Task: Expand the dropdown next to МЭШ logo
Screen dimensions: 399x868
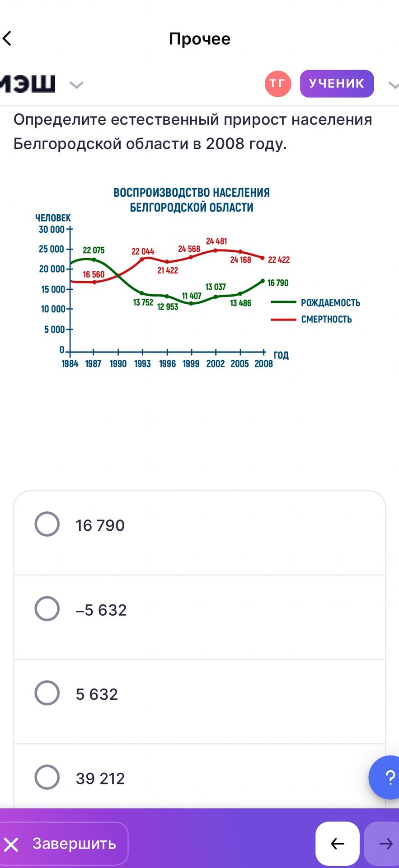Action: tap(76, 85)
